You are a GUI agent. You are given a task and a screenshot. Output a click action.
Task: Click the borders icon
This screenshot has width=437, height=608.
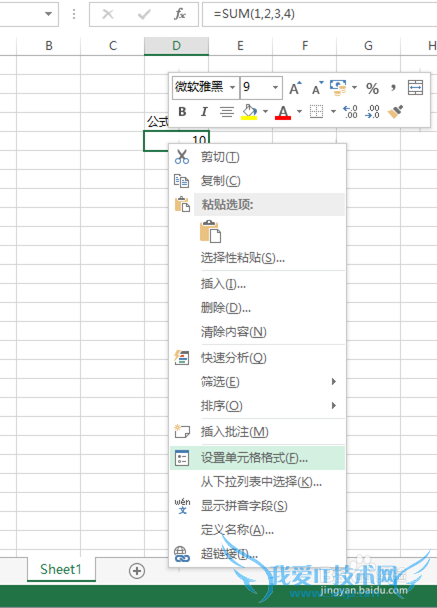click(316, 112)
